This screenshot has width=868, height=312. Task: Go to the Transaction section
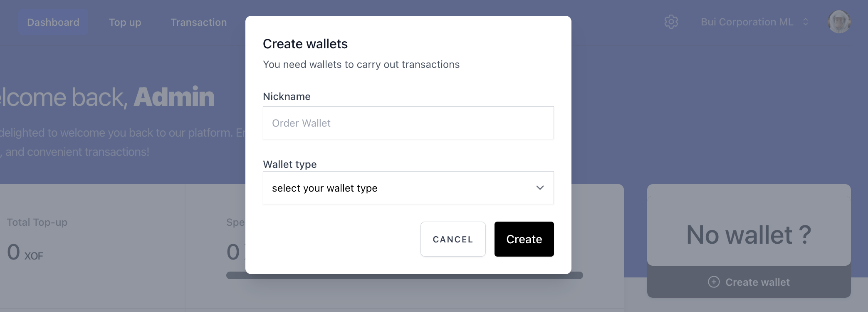198,22
